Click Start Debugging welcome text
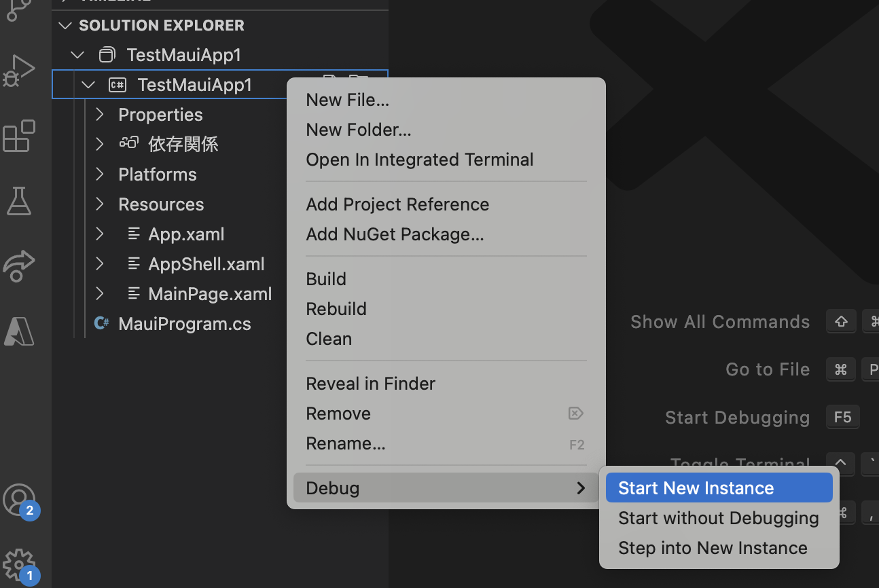 coord(738,417)
